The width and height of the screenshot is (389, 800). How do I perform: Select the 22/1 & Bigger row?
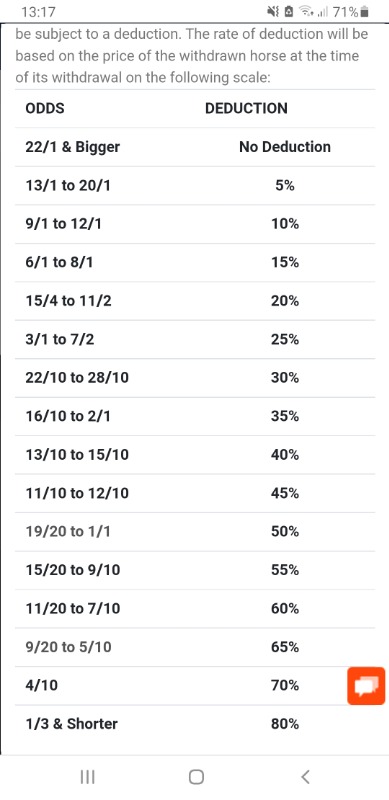[x=195, y=147]
